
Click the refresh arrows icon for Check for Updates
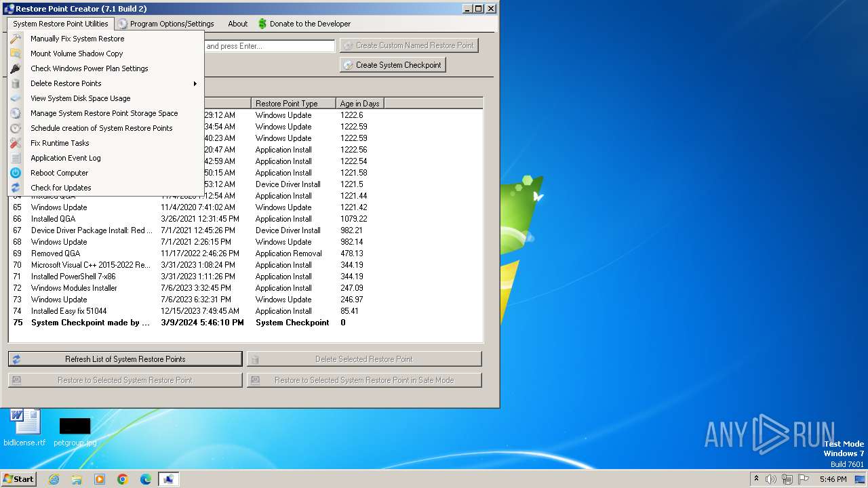[16, 188]
